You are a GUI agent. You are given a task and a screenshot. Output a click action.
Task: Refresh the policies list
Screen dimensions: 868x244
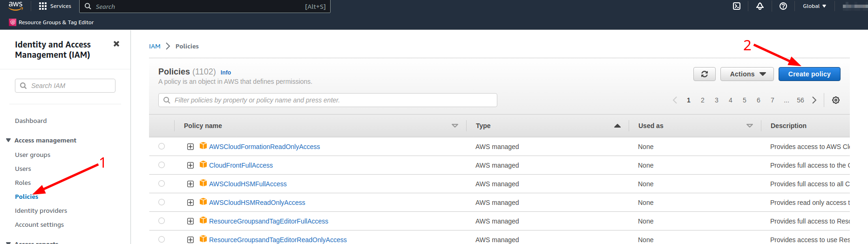(x=705, y=74)
